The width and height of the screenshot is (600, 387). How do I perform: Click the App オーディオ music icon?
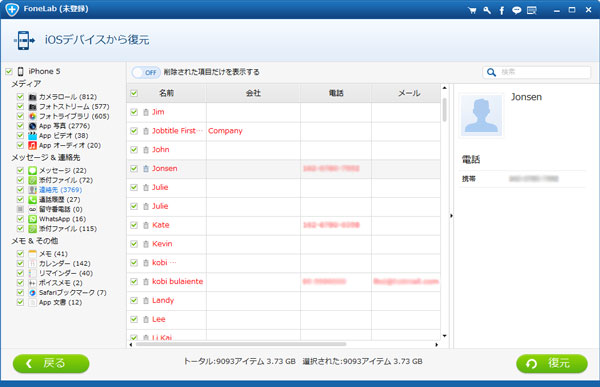click(x=33, y=145)
